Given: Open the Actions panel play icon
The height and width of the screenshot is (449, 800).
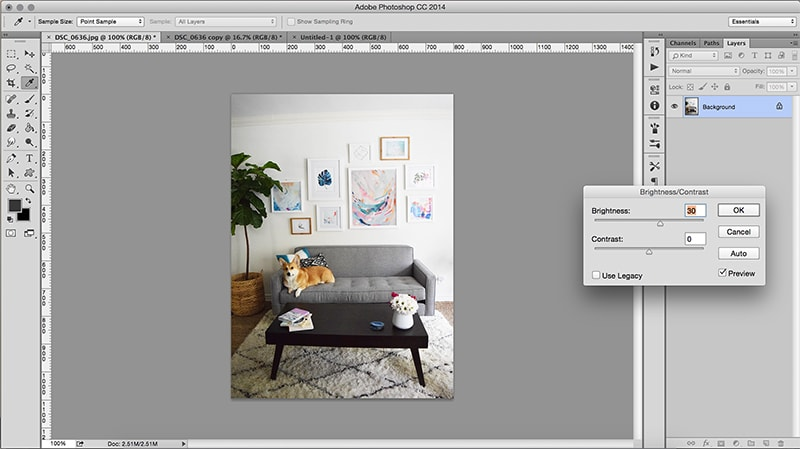Looking at the screenshot, I should pos(655,67).
